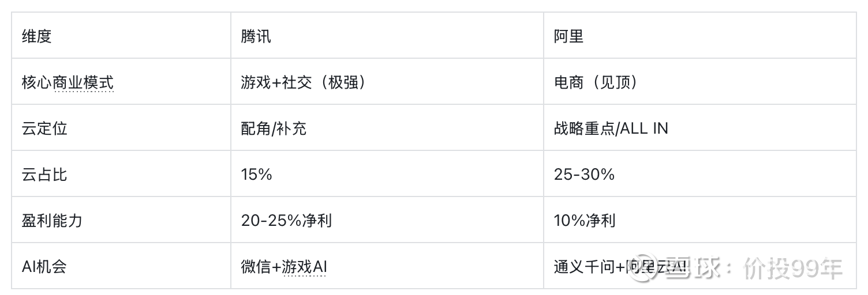The image size is (868, 295).
Task: Click the 20-25%净利 cell
Action: coord(286,220)
